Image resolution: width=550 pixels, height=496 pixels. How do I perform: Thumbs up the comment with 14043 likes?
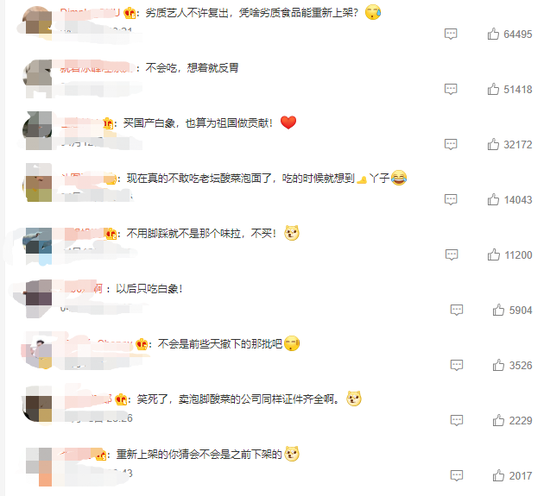[493, 200]
